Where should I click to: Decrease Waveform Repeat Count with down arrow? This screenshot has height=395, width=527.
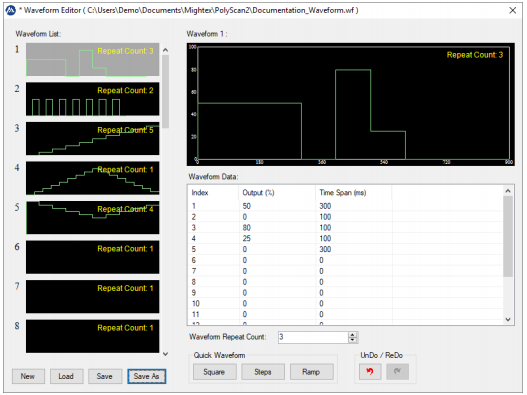point(352,340)
